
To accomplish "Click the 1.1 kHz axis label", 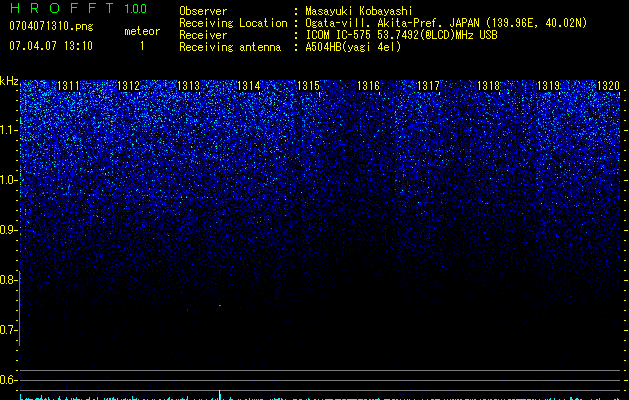I will (9, 130).
